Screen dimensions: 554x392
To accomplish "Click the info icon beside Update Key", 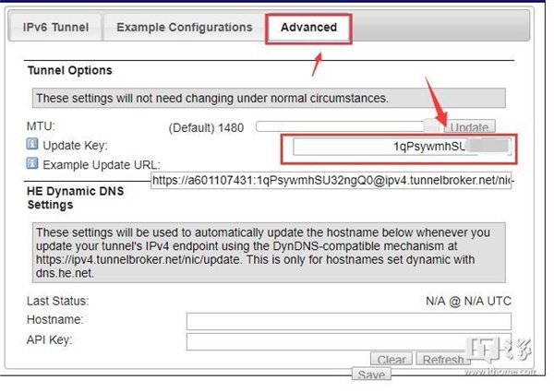I will pos(32,144).
